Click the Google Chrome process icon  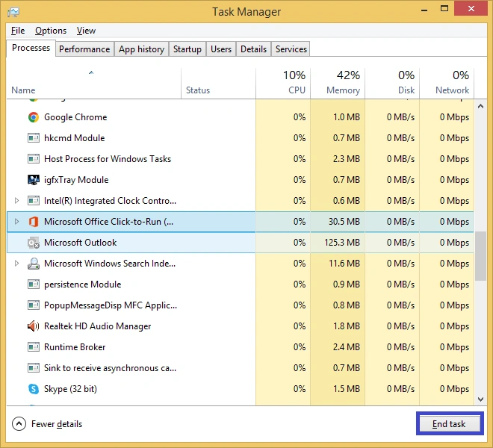[34, 117]
